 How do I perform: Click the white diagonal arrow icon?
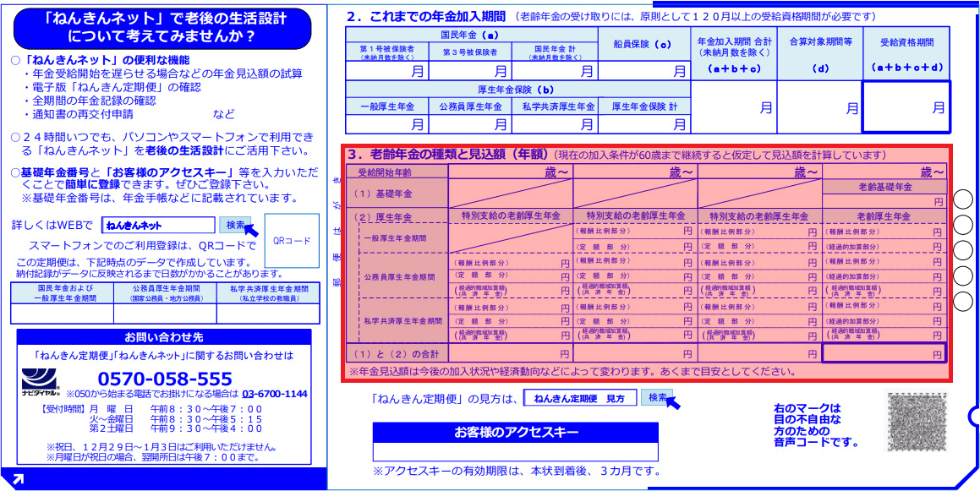click(x=18, y=479)
